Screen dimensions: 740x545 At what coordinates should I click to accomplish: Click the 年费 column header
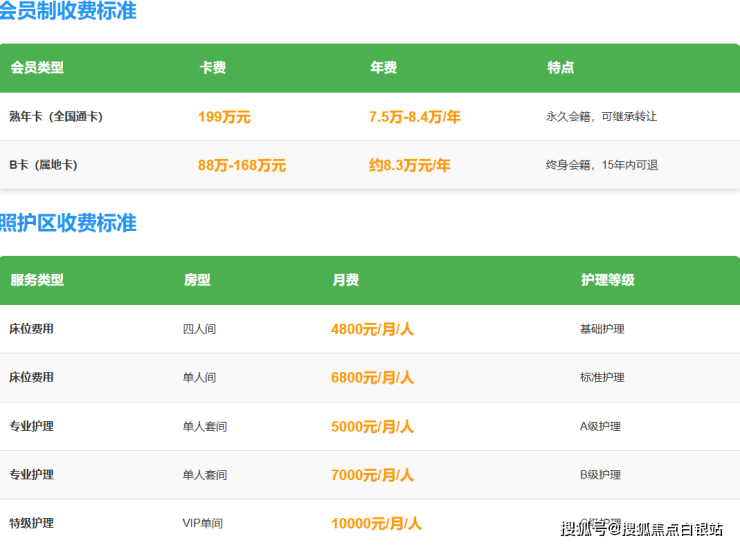tap(383, 68)
